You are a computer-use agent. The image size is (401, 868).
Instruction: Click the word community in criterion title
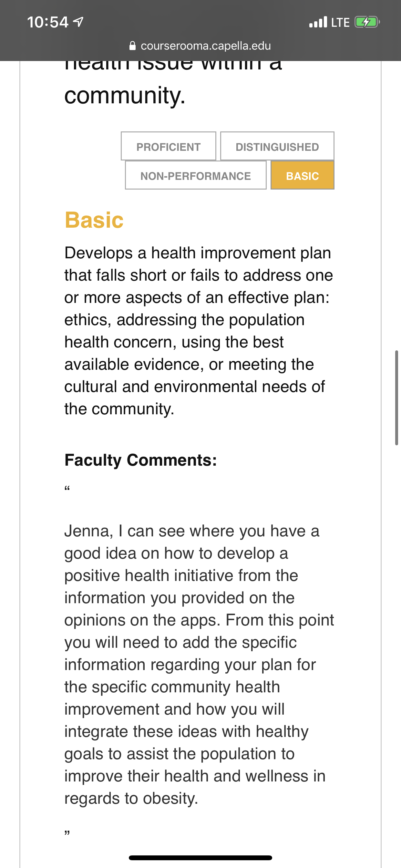pos(125,96)
